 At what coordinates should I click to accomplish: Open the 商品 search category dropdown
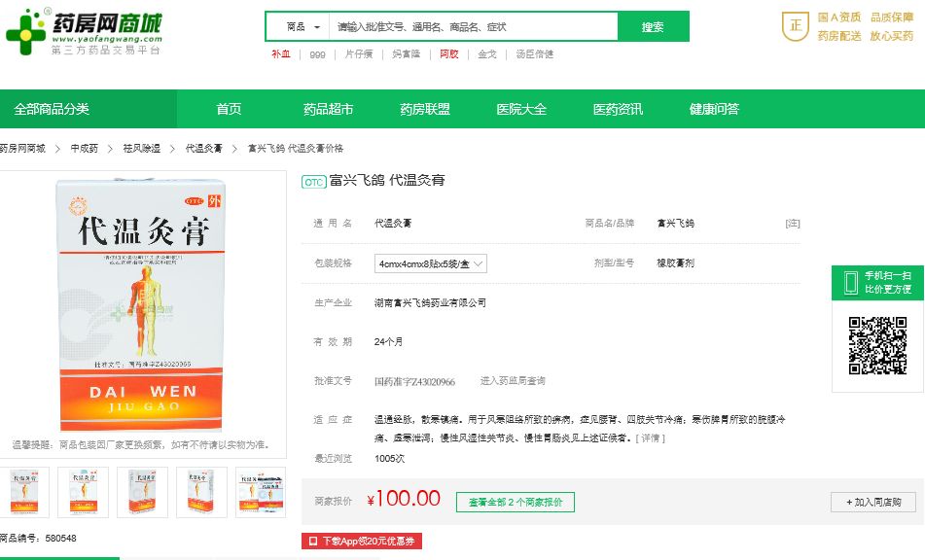[x=303, y=26]
